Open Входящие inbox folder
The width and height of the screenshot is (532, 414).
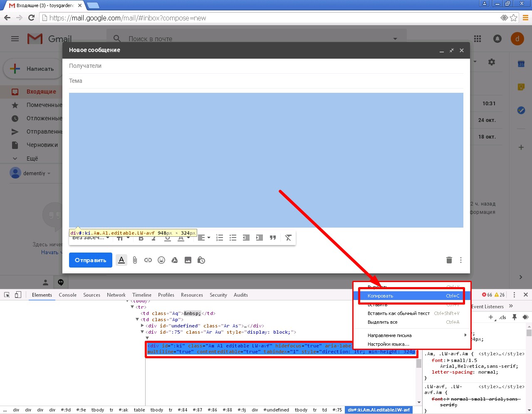[x=41, y=92]
